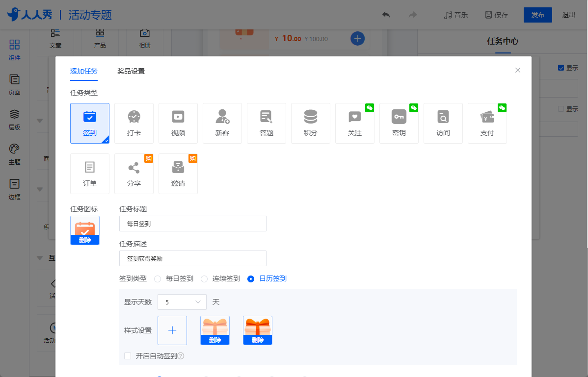
Task: Select the 签到 task type
Action: [x=90, y=123]
